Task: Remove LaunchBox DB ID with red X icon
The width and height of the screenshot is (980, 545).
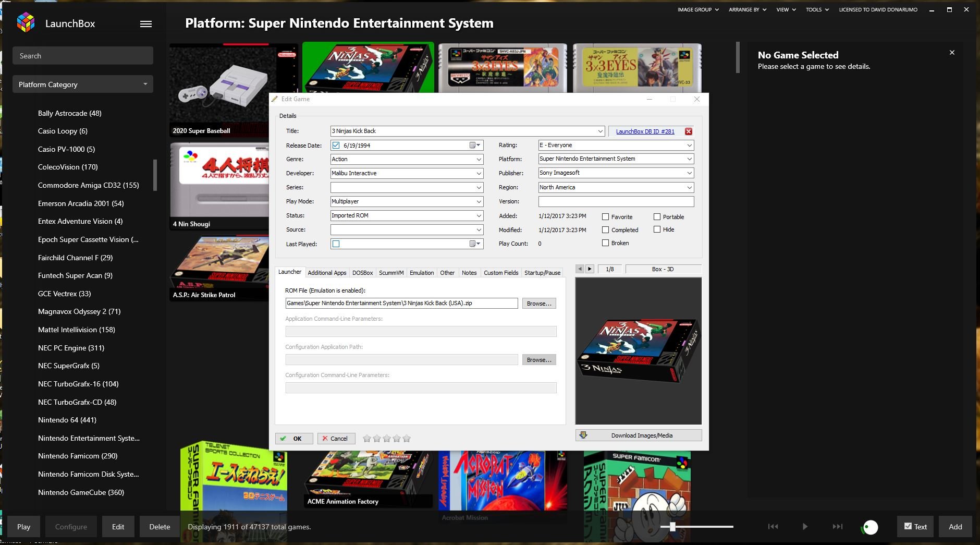Action: pos(689,131)
